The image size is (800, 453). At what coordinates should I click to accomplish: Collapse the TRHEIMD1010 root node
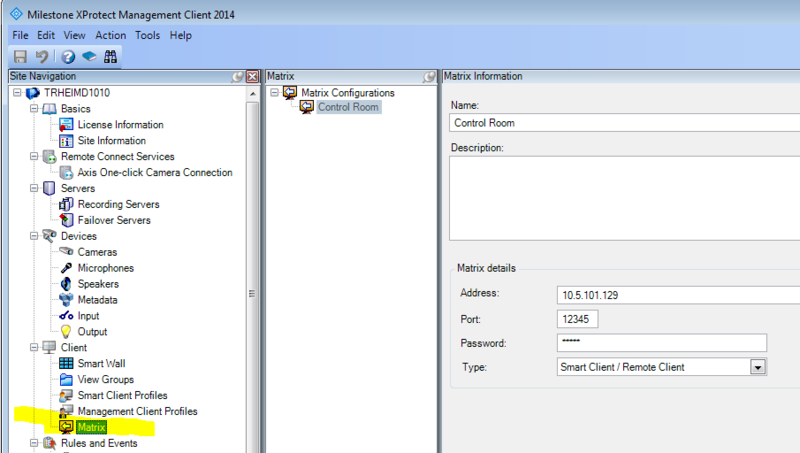[17, 93]
